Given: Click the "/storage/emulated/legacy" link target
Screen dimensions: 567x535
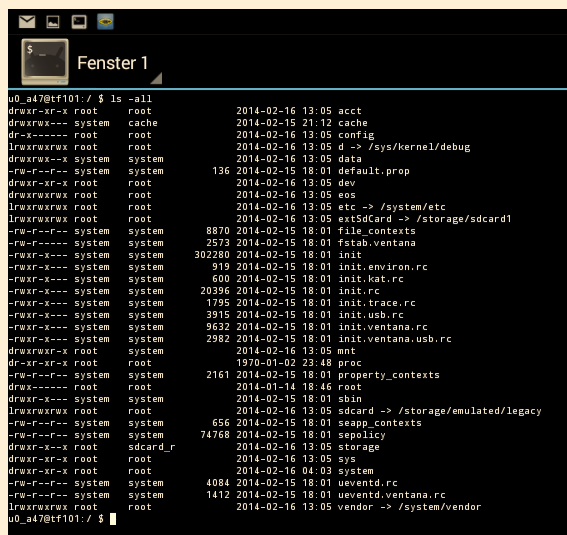Looking at the screenshot, I should tap(470, 411).
